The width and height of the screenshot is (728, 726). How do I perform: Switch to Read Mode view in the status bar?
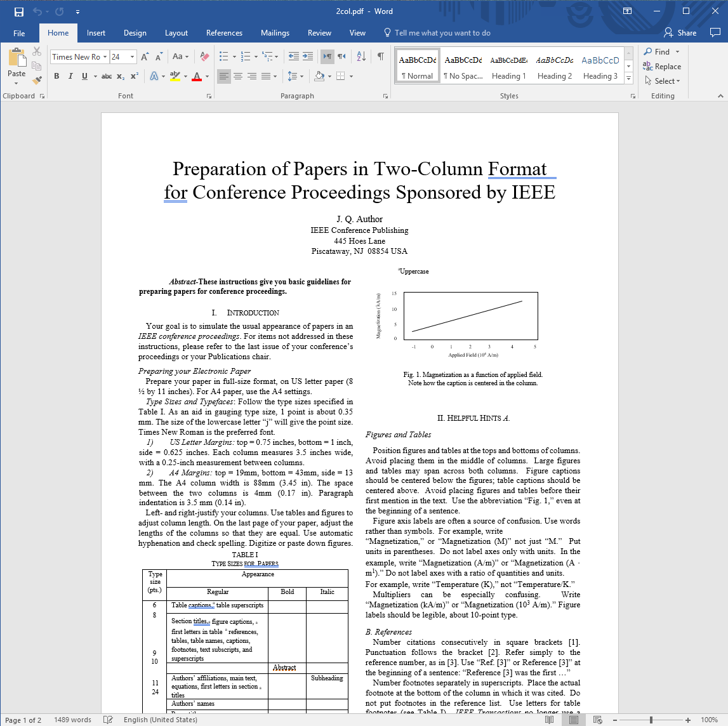click(549, 720)
